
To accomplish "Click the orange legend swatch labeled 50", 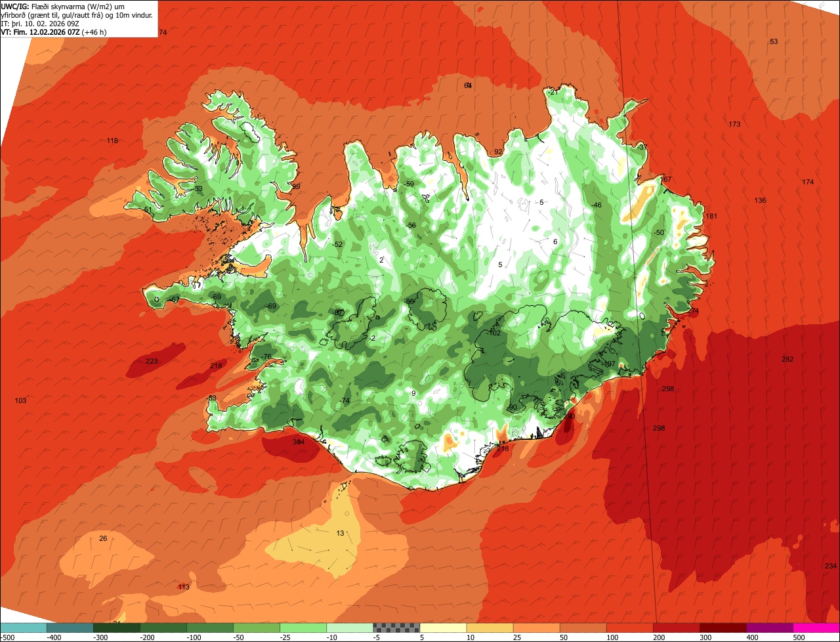I will pos(582,628).
